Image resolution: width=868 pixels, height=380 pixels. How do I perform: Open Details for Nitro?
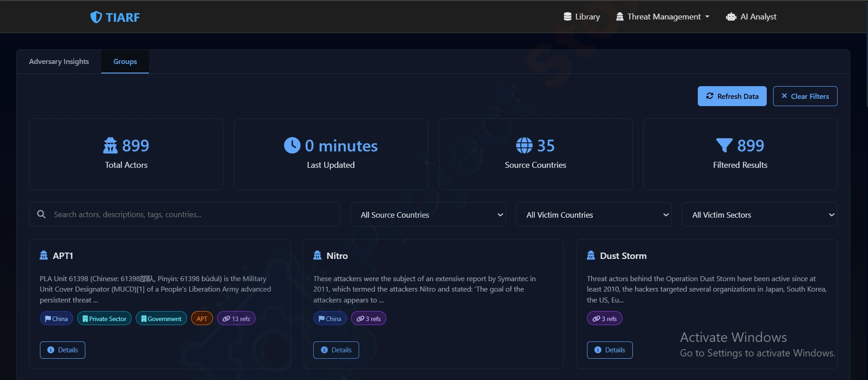click(x=336, y=350)
